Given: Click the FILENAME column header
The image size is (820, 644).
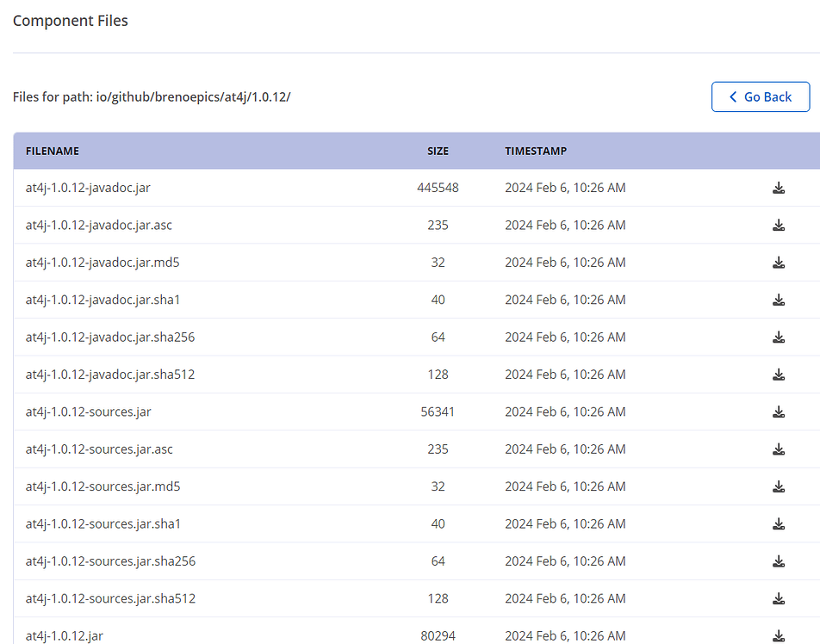Looking at the screenshot, I should point(53,151).
